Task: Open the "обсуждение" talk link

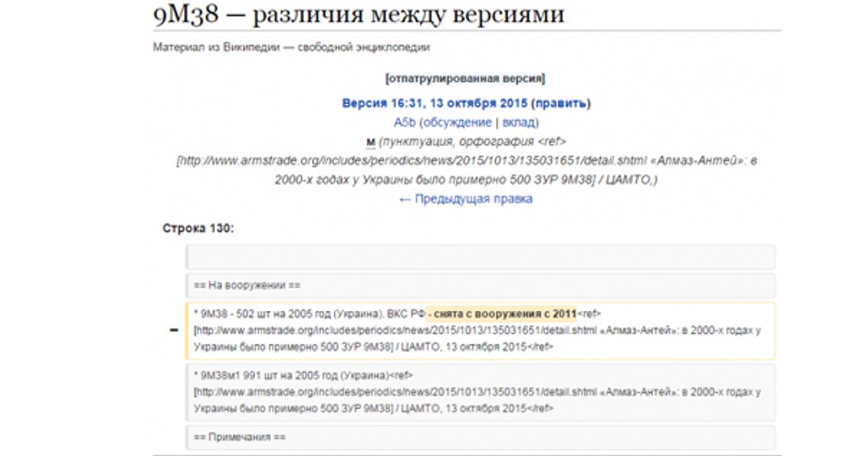Action: [x=456, y=122]
